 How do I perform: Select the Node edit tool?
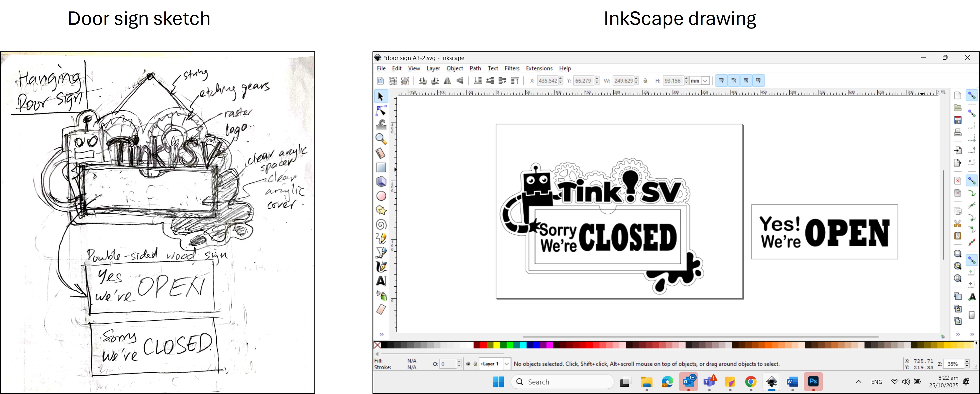coord(381,110)
